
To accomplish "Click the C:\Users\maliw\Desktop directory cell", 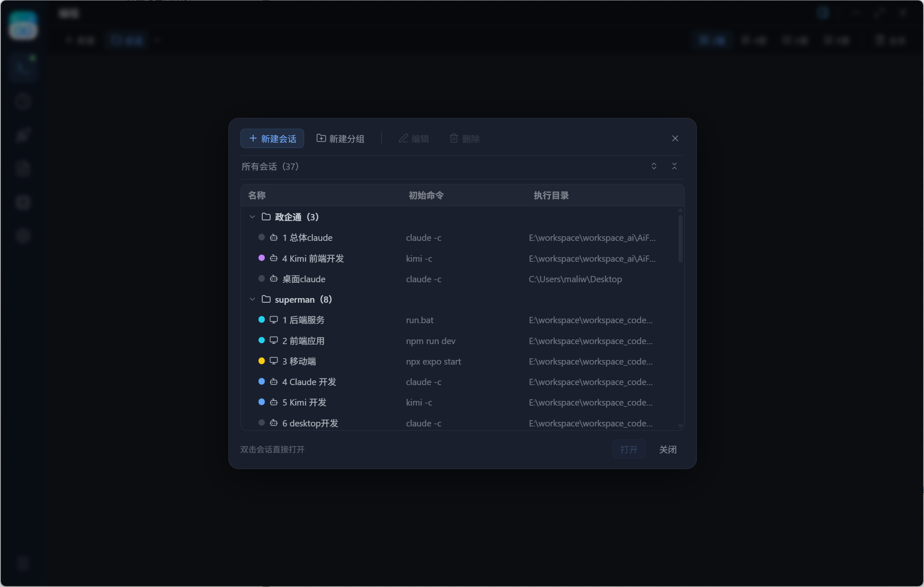I will click(x=575, y=279).
